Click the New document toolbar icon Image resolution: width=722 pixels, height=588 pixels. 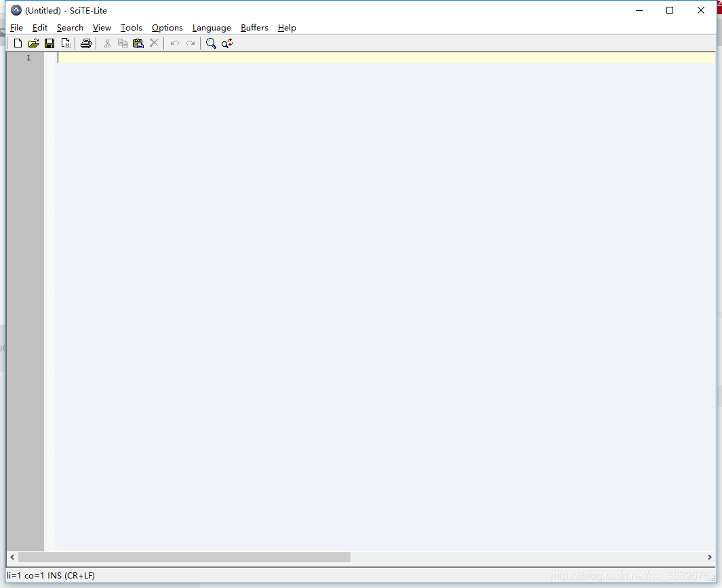click(x=18, y=43)
